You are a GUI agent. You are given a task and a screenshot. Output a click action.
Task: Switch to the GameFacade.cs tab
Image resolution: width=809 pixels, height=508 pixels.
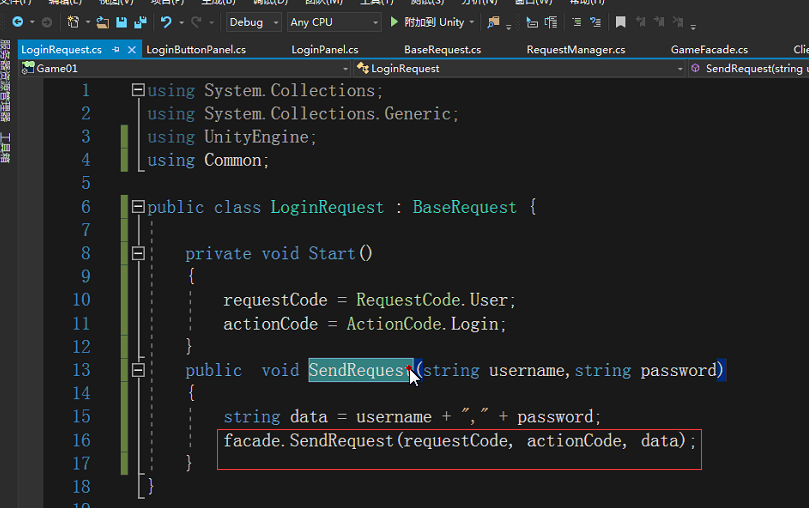[709, 50]
